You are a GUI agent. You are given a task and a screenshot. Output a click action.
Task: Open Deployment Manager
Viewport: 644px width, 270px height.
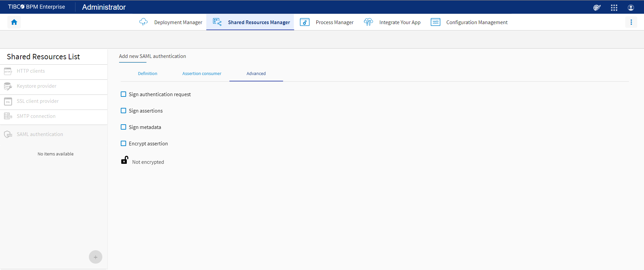[x=171, y=22]
